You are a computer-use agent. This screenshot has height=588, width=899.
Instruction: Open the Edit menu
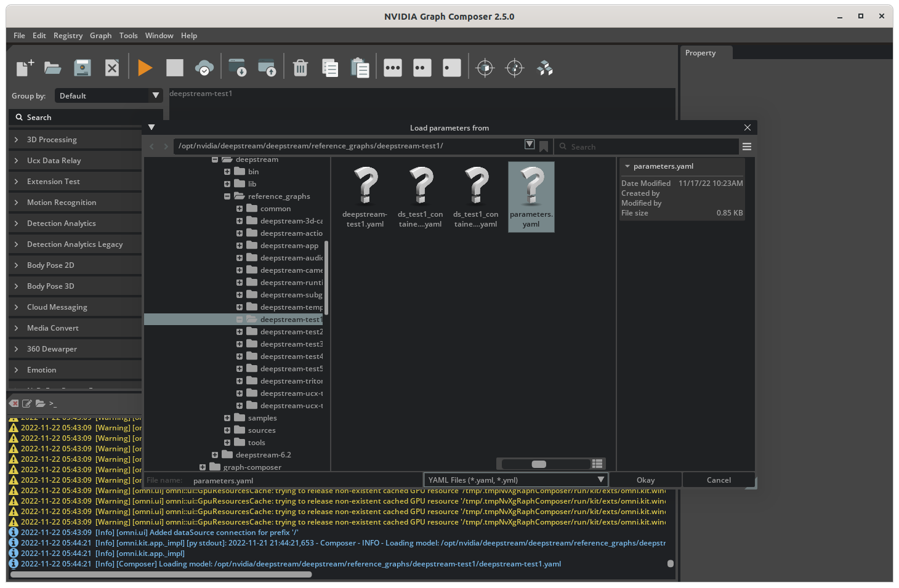(39, 36)
